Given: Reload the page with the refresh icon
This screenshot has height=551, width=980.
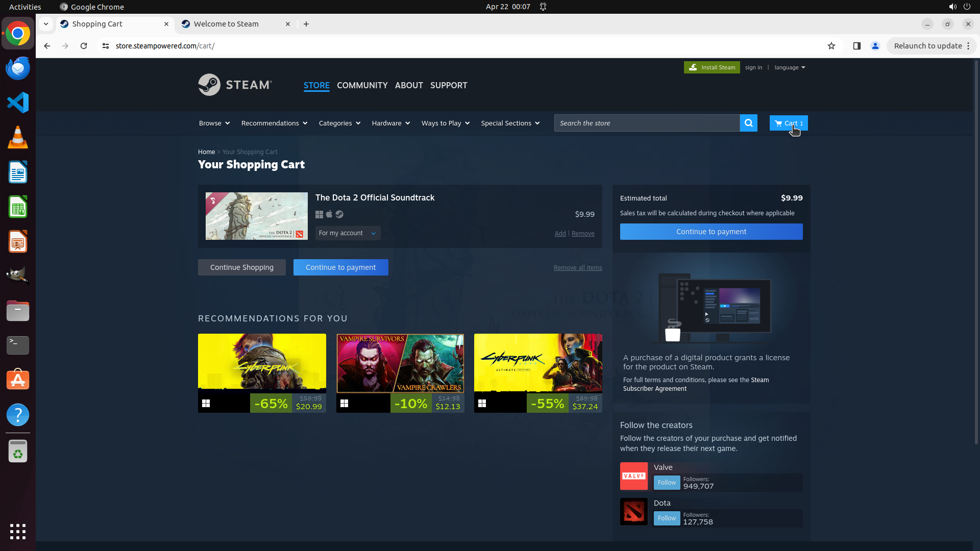Looking at the screenshot, I should [84, 46].
